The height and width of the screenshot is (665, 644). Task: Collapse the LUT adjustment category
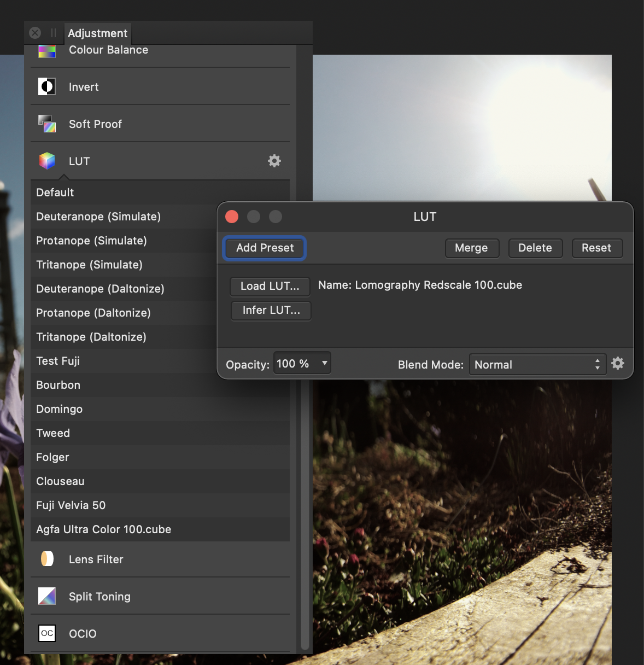pos(160,161)
